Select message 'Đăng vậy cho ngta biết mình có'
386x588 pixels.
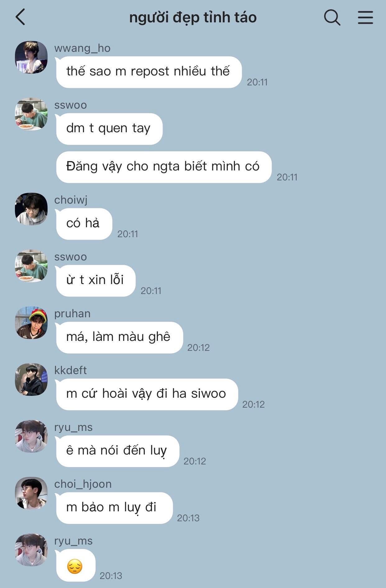tap(164, 167)
